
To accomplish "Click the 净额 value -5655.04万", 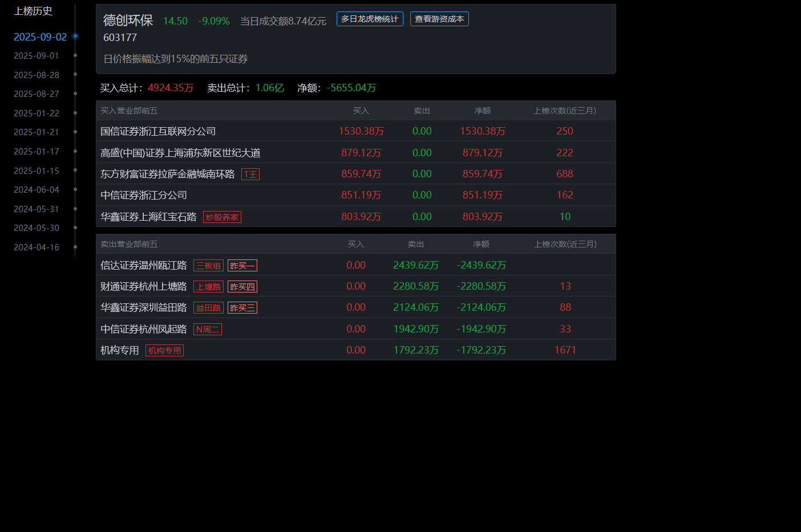I will click(351, 88).
